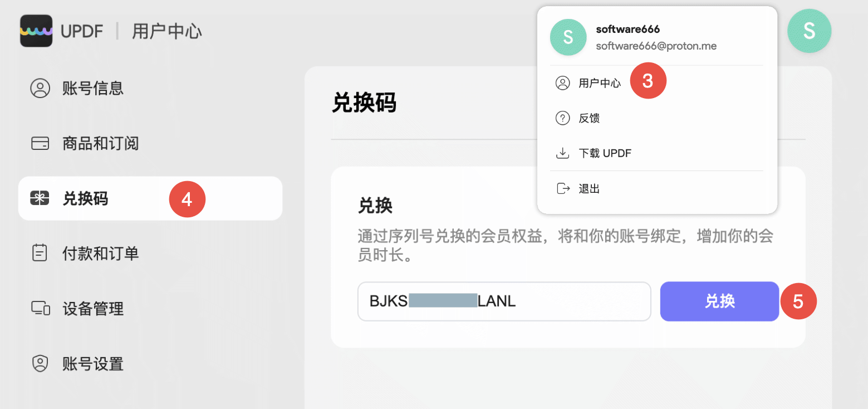Click the account info person icon
Viewport: 868px width, 409px height.
[40, 88]
